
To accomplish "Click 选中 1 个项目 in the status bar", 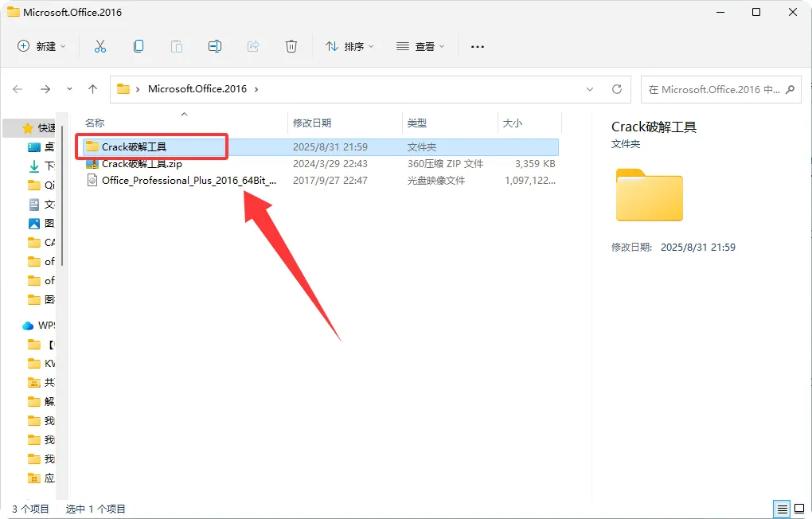I will 96,509.
